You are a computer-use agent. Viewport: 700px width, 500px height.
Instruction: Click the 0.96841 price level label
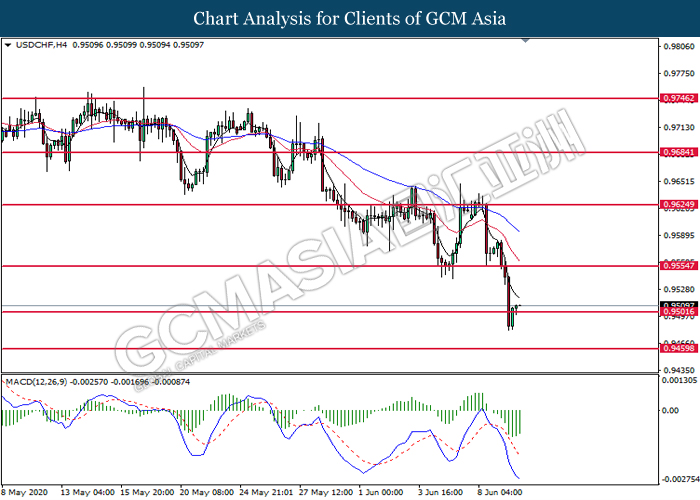click(679, 152)
